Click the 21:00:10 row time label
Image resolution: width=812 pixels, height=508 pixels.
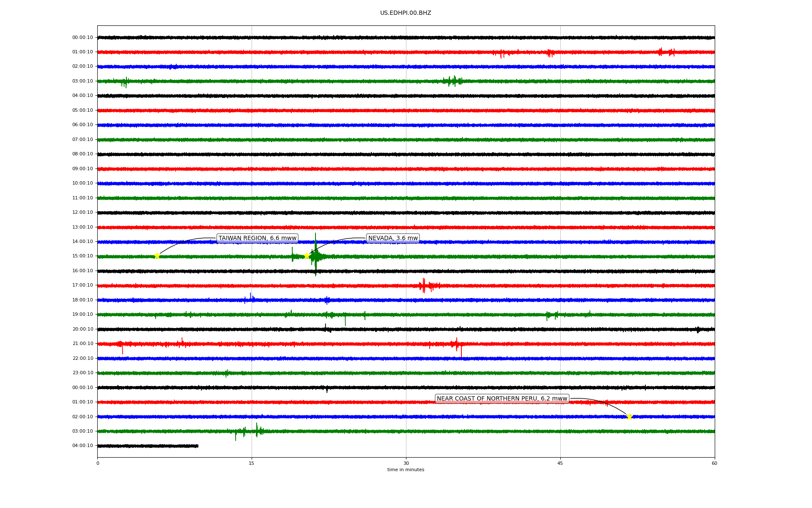tap(82, 344)
